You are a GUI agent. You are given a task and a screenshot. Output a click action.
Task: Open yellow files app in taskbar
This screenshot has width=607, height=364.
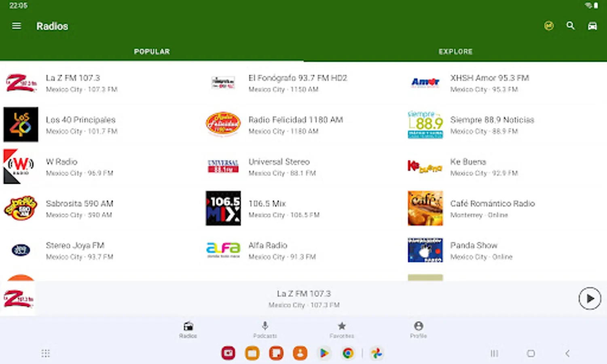[x=252, y=353]
